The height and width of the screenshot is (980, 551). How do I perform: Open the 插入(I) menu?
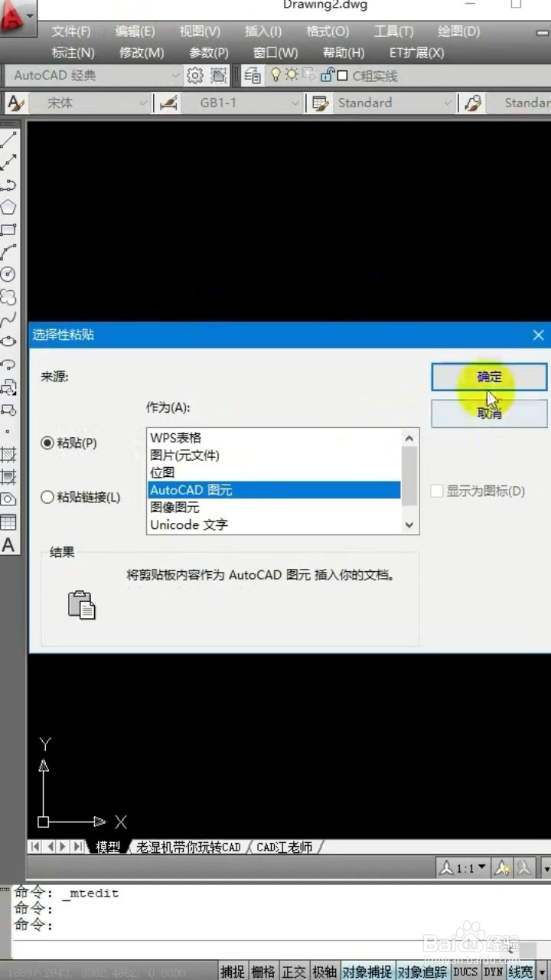point(263,31)
